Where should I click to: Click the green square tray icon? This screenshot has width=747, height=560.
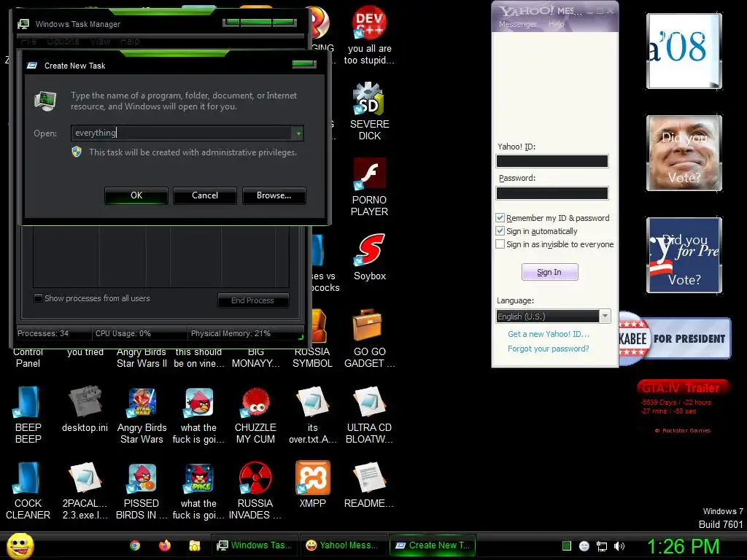[x=566, y=545]
